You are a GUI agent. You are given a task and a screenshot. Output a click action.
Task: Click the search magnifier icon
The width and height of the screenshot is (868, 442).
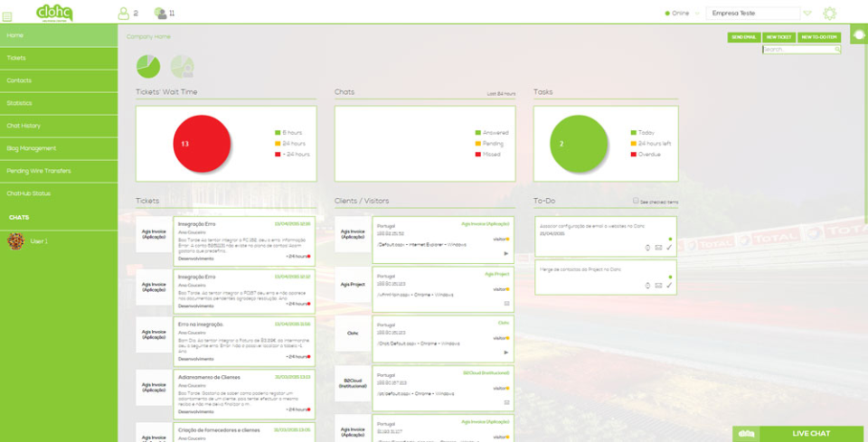click(837, 49)
